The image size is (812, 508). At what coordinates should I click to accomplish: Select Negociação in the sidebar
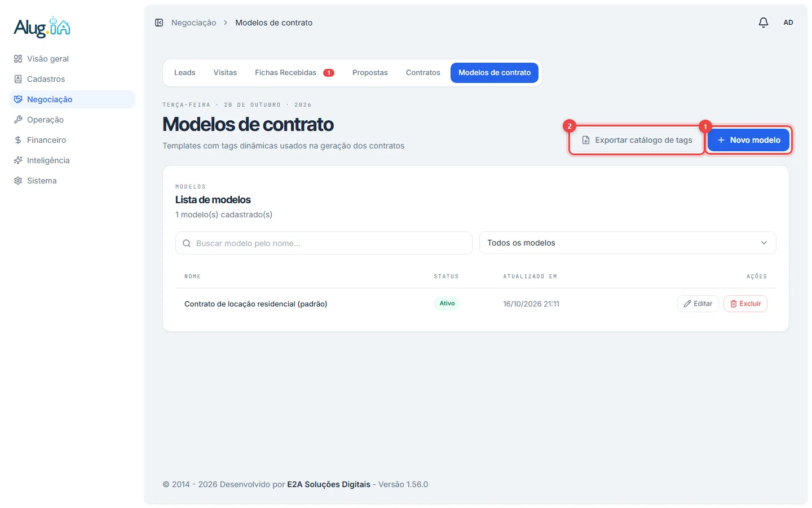coord(72,99)
